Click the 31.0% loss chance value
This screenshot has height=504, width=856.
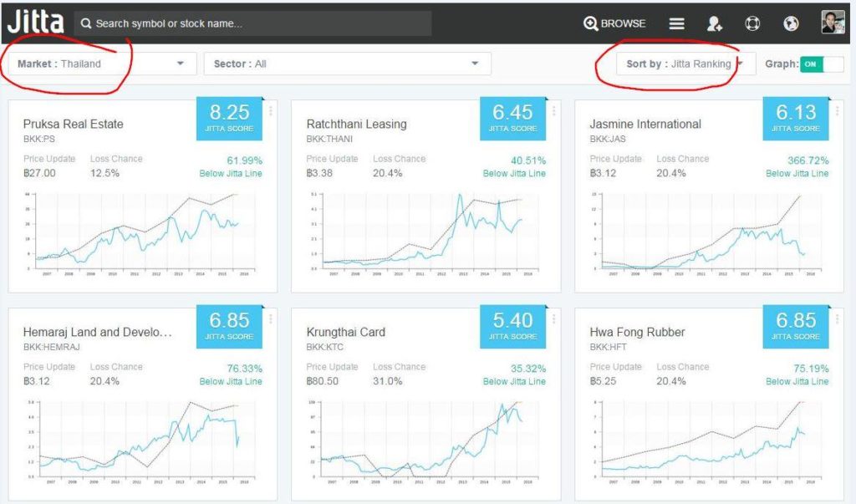tap(388, 381)
